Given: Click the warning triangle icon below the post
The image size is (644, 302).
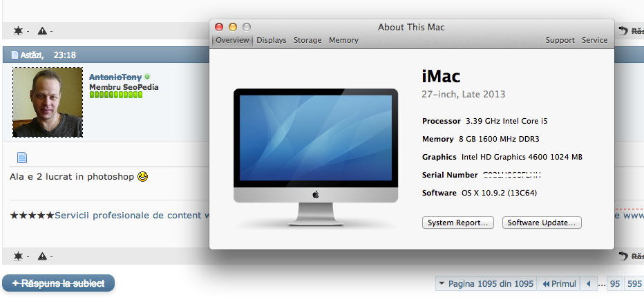Looking at the screenshot, I should [x=42, y=256].
